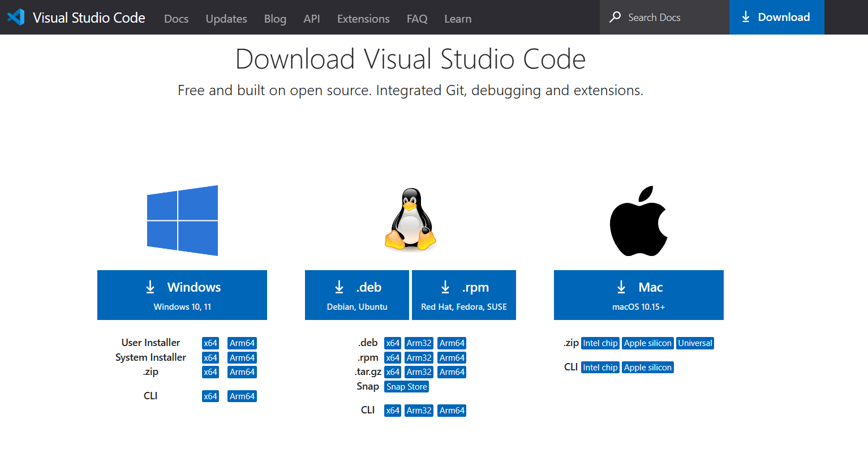
Task: Select Linux .deb Arm64 download
Action: click(452, 343)
